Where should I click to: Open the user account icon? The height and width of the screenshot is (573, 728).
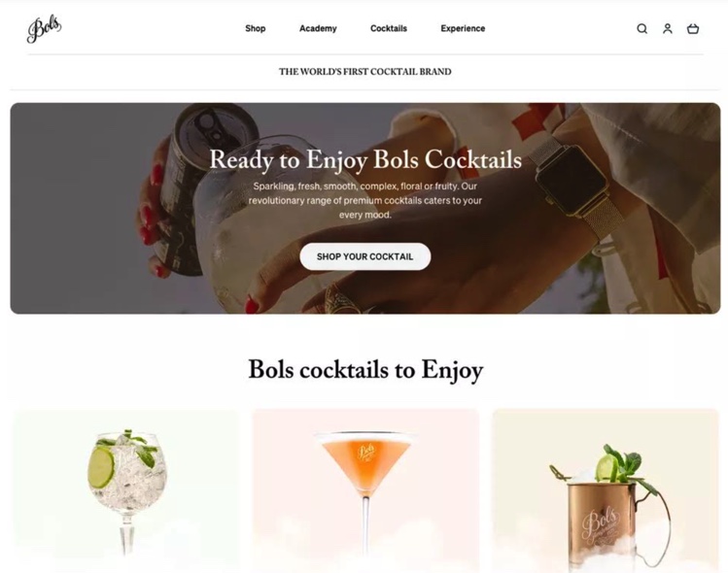click(667, 29)
